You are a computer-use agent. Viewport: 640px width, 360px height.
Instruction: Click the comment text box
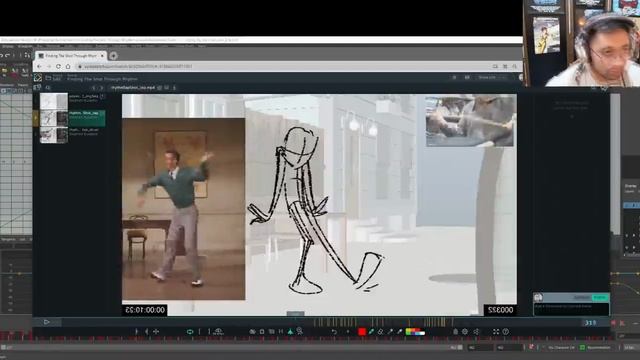coord(571,309)
